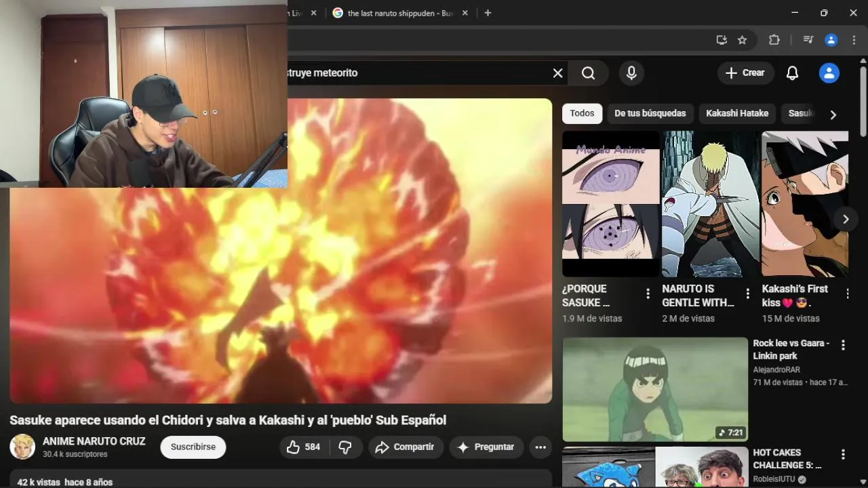The height and width of the screenshot is (488, 868).
Task: Open 'Rock lee vs Gaara' video thumbnail
Action: (x=655, y=390)
